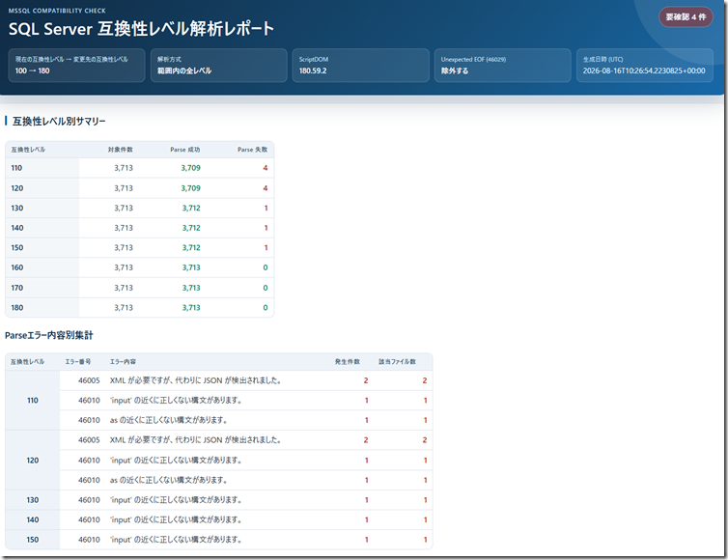Image resolution: width=728 pixels, height=560 pixels.
Task: Click level 140 cell in error table
Action: [x=33, y=520]
